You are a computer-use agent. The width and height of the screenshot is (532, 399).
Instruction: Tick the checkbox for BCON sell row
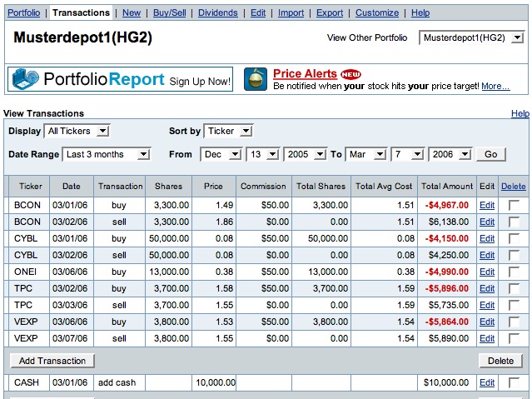(514, 222)
